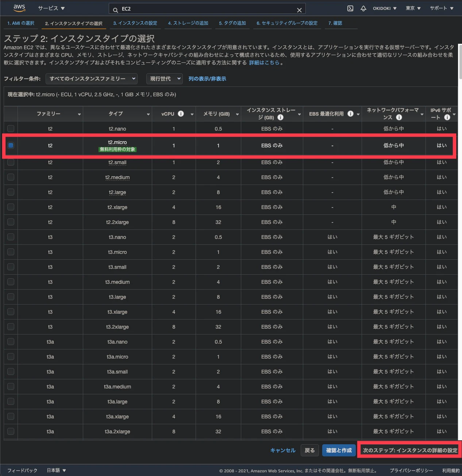Go to tab 3. インスタンスの設定
This screenshot has width=462, height=476.
point(135,23)
